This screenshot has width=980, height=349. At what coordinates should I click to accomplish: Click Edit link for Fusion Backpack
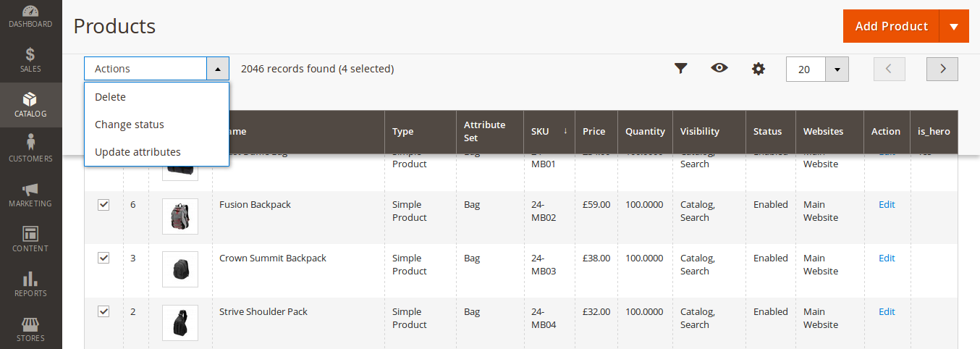[887, 205]
